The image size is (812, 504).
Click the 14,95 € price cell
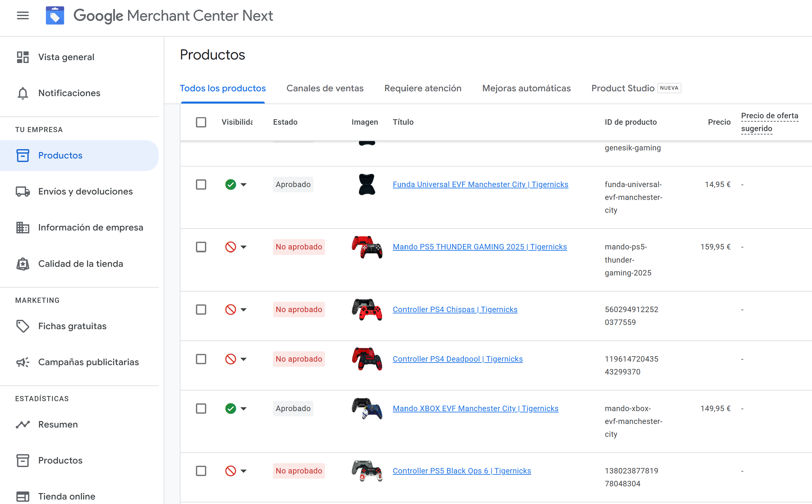click(718, 184)
